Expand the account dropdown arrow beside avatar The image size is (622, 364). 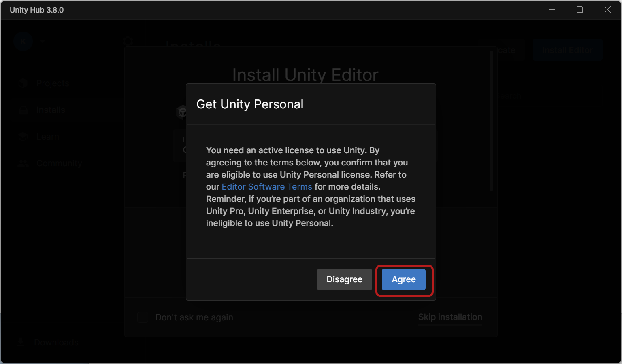click(42, 41)
